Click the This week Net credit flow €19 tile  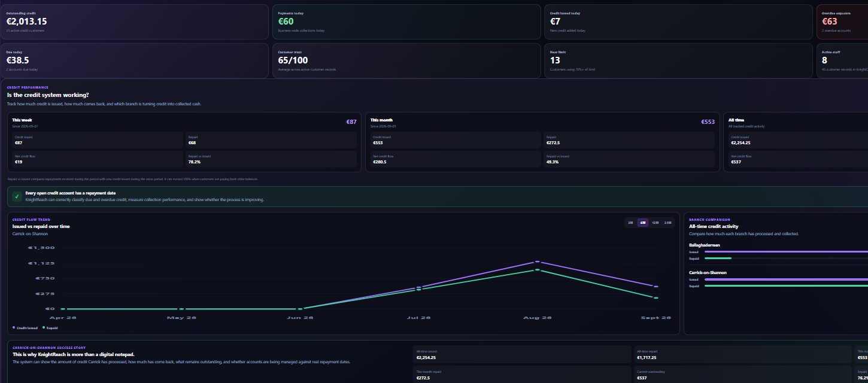(x=98, y=159)
